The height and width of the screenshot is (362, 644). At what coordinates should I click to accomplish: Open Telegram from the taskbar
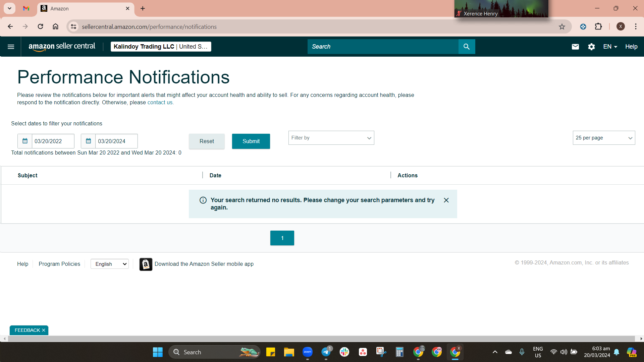326,352
